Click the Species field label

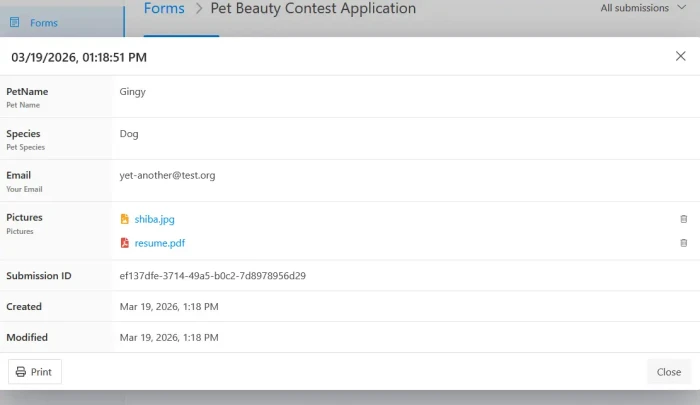pos(23,134)
